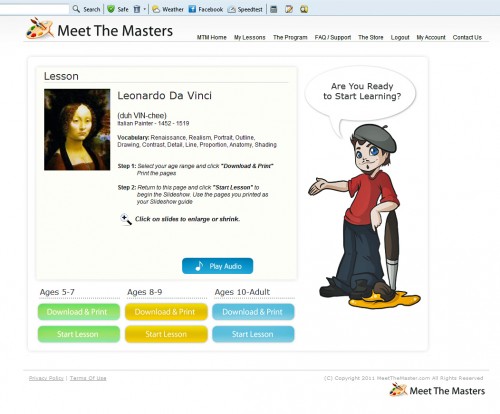Open the Privacy Policy link
Viewport: 500px width, 414px height.
[46, 378]
